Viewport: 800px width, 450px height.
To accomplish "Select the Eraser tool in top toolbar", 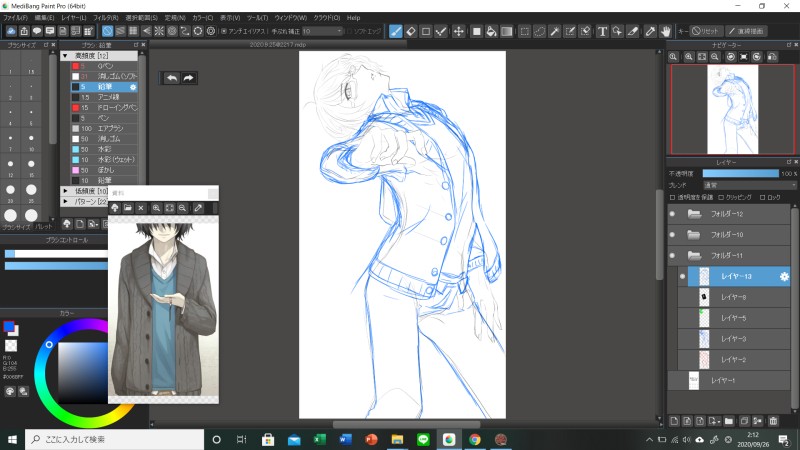I will click(411, 31).
